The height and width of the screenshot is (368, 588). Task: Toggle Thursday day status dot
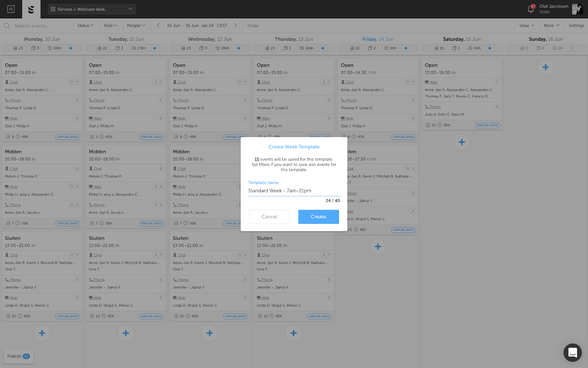tap(323, 48)
